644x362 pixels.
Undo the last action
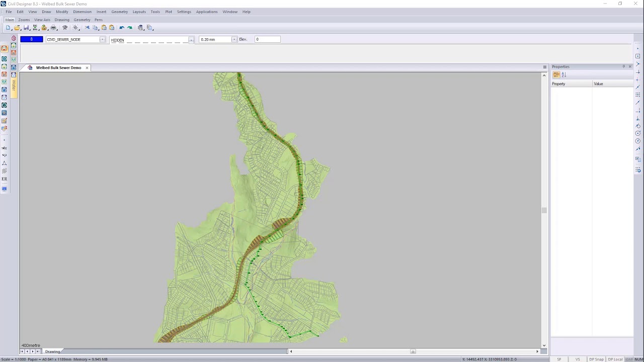122,28
